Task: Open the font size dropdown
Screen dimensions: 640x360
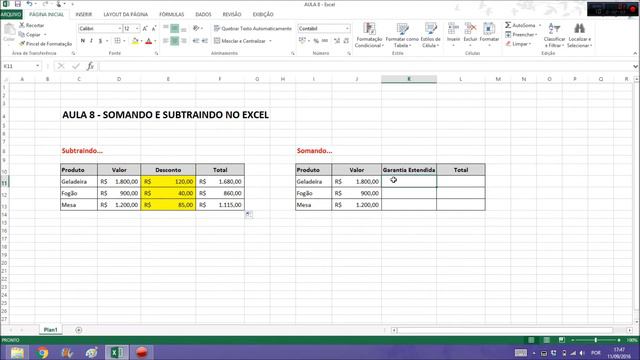Action: tap(137, 29)
